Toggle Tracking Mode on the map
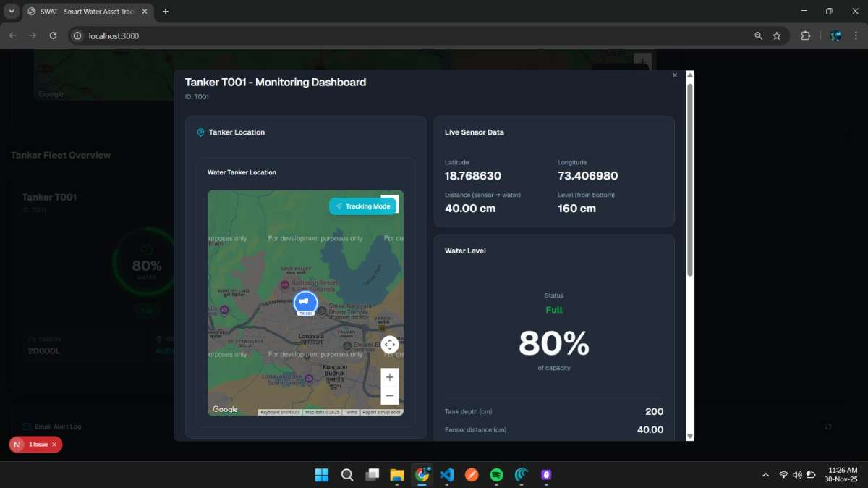 362,206
